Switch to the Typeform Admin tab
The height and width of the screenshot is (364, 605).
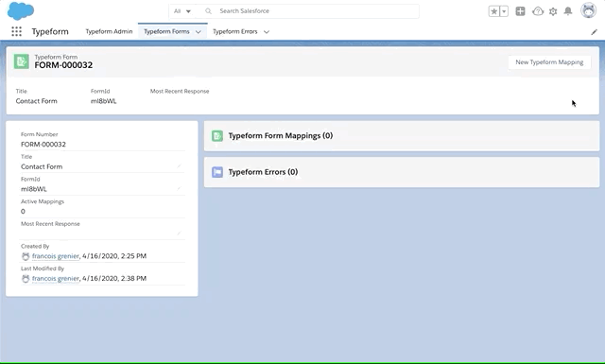click(109, 31)
